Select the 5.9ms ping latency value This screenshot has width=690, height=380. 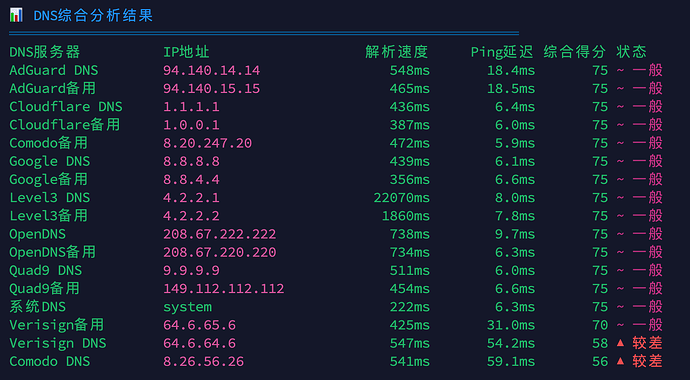click(515, 143)
